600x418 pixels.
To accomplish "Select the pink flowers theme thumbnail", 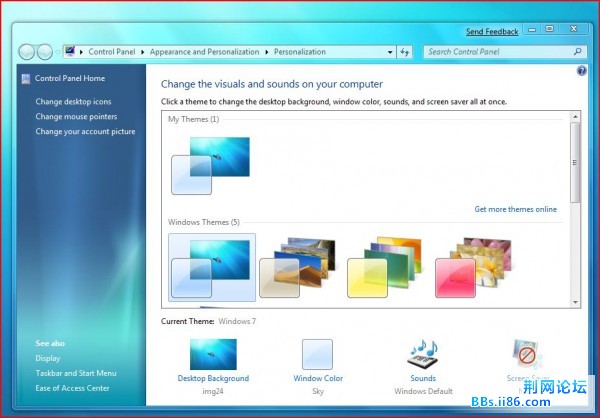I will point(473,268).
